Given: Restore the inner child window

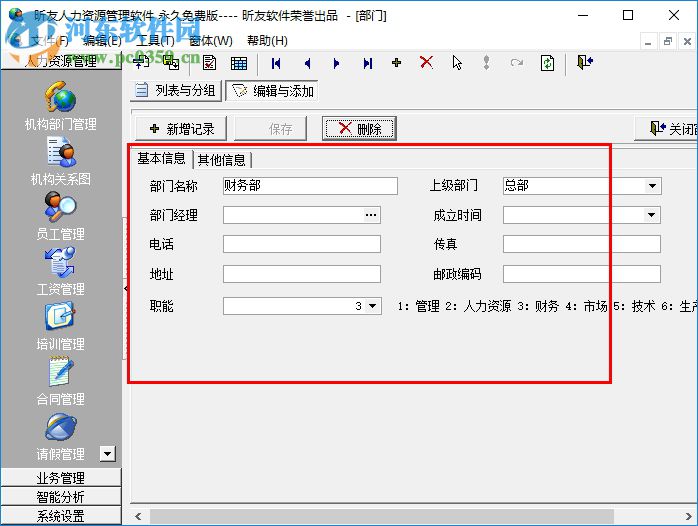Looking at the screenshot, I should (x=667, y=41).
